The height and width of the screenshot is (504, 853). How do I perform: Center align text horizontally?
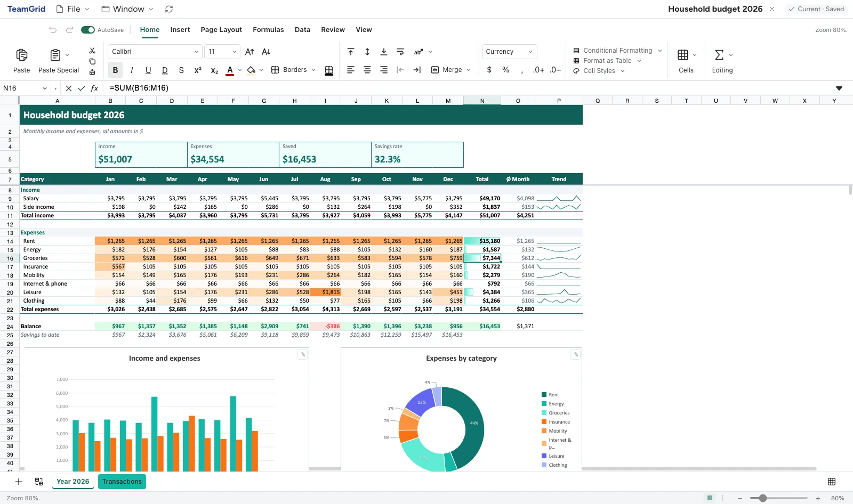pyautogui.click(x=367, y=70)
